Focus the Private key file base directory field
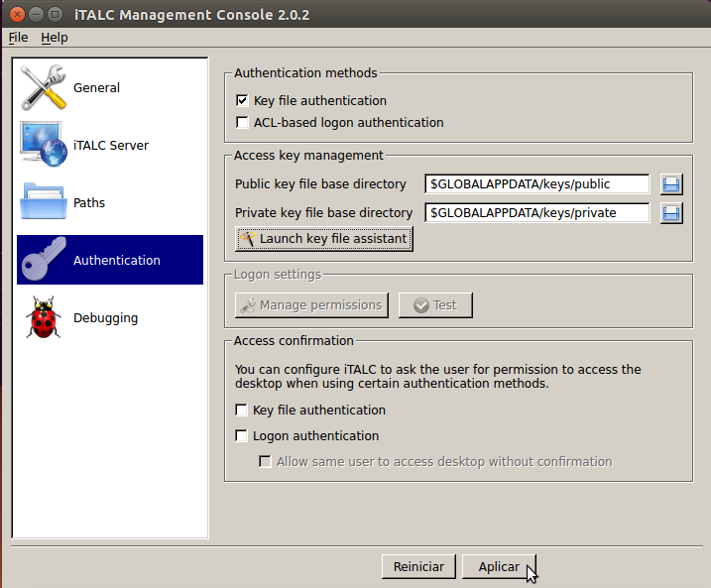The image size is (711, 588). pos(536,212)
